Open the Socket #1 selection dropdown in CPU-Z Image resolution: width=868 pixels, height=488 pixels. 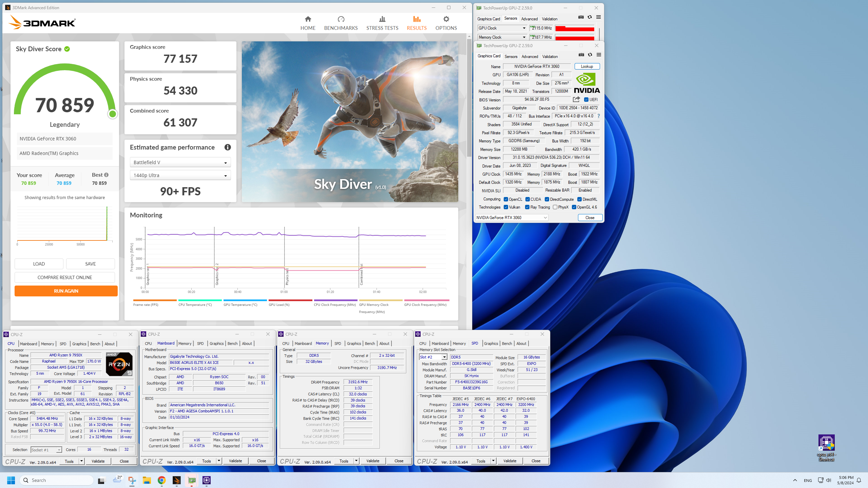[x=46, y=450]
